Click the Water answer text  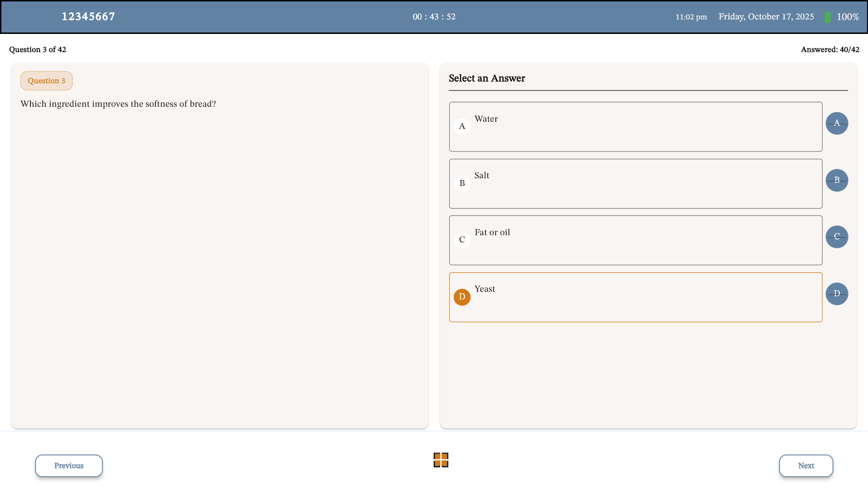click(x=486, y=119)
